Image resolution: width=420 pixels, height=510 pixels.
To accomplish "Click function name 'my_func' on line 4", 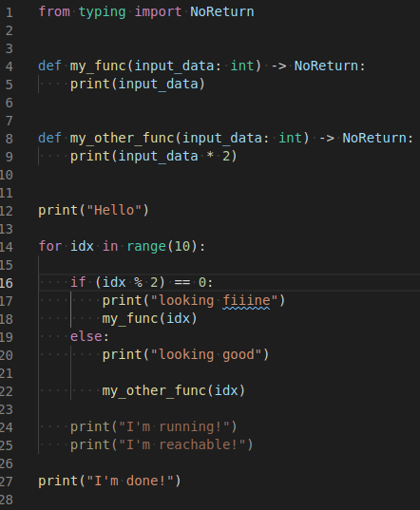I will pyautogui.click(x=98, y=66).
